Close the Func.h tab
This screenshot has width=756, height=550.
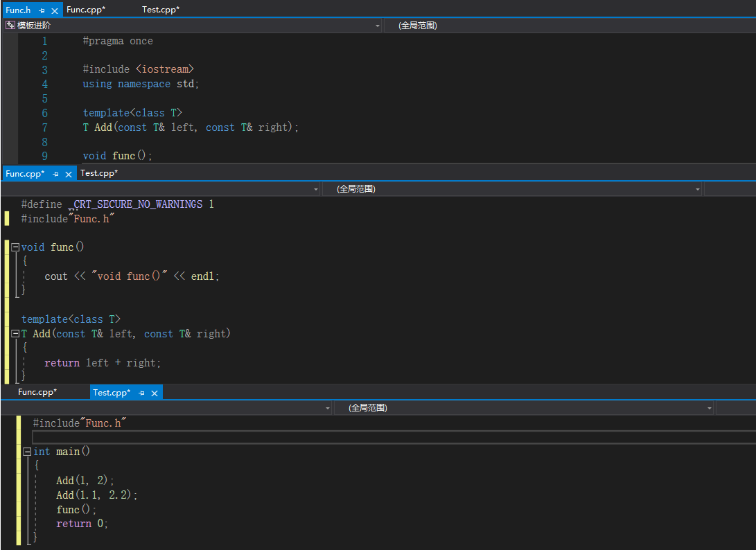pyautogui.click(x=55, y=10)
